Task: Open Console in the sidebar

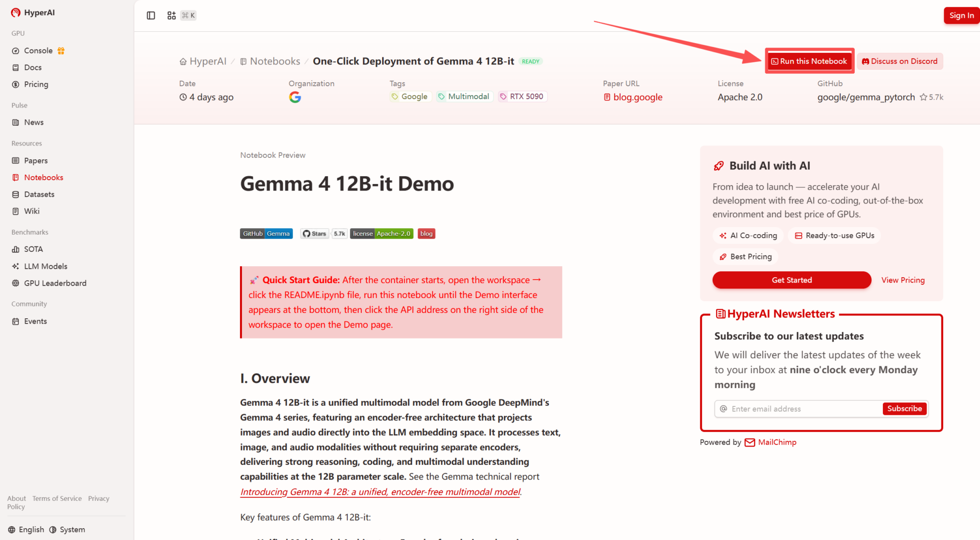Action: [39, 50]
